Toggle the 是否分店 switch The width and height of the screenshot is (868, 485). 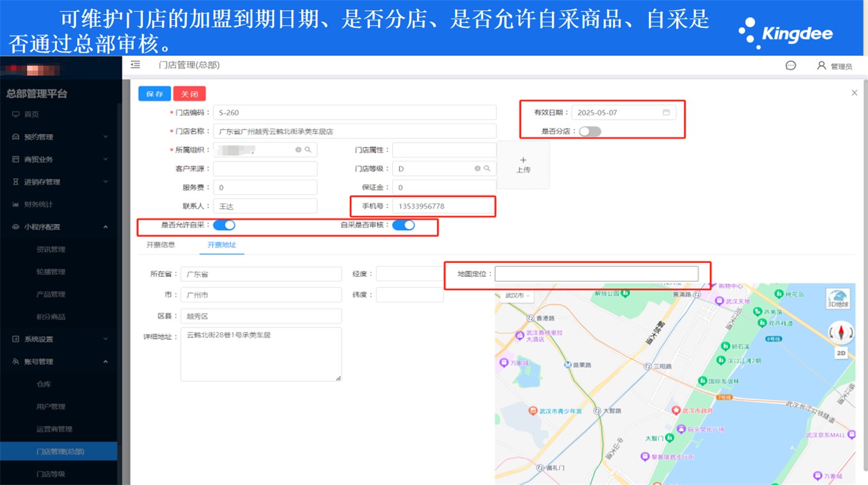589,131
